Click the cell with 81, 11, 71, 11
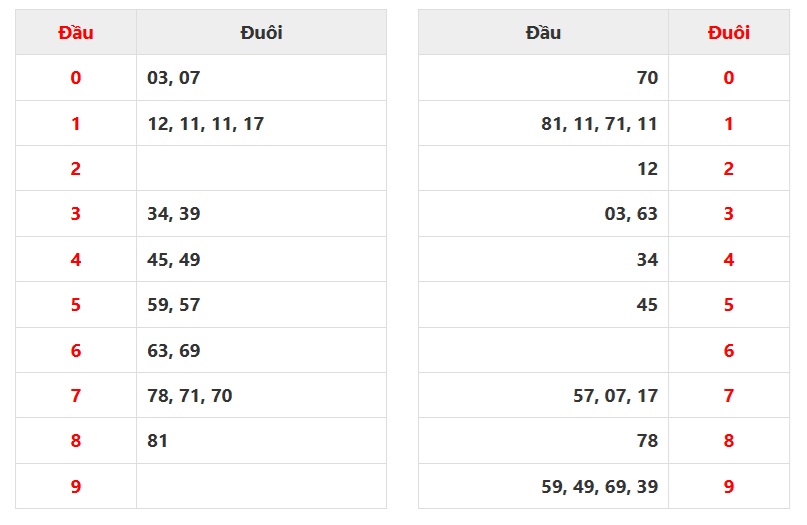 tap(599, 124)
